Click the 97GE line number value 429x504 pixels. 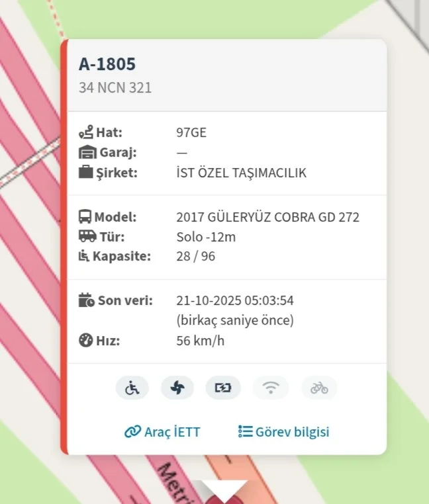[x=191, y=132]
